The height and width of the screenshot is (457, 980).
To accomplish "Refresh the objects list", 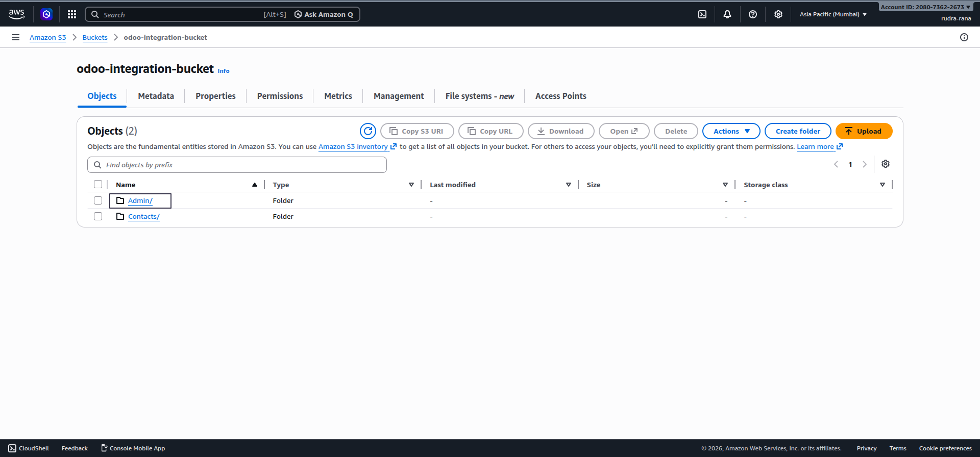I will [368, 131].
